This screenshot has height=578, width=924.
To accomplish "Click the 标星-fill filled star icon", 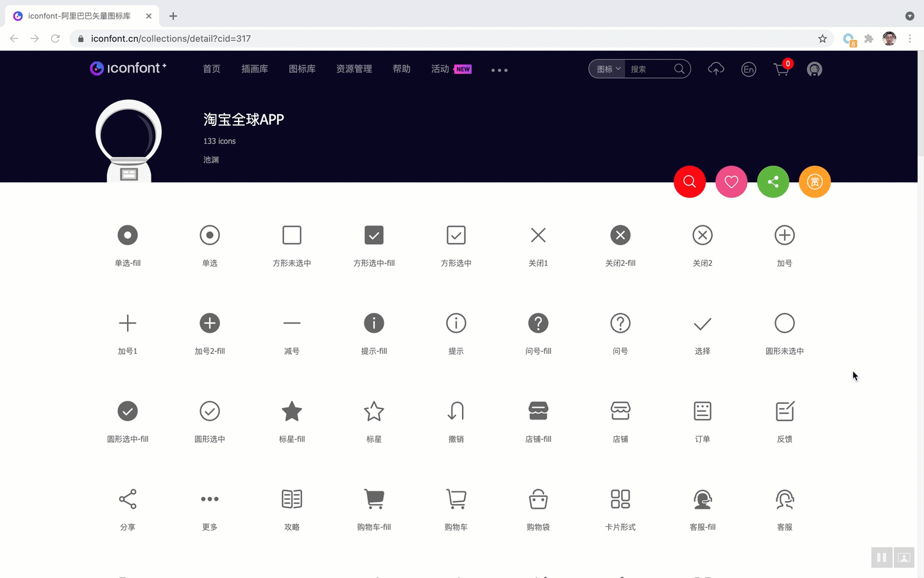I will point(292,411).
